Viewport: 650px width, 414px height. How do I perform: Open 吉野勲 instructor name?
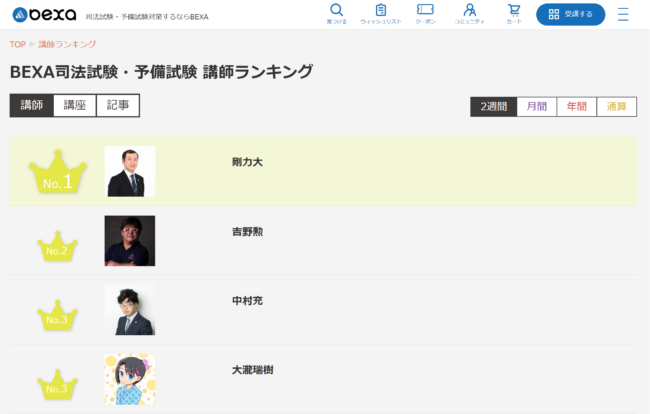[x=247, y=232]
